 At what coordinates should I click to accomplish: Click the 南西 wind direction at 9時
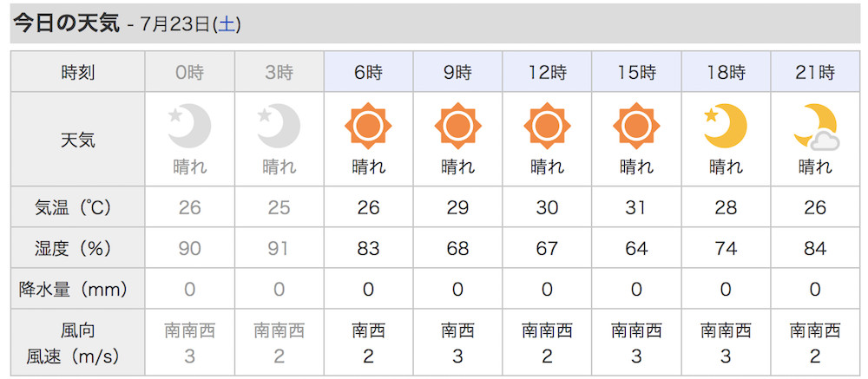[x=457, y=330]
